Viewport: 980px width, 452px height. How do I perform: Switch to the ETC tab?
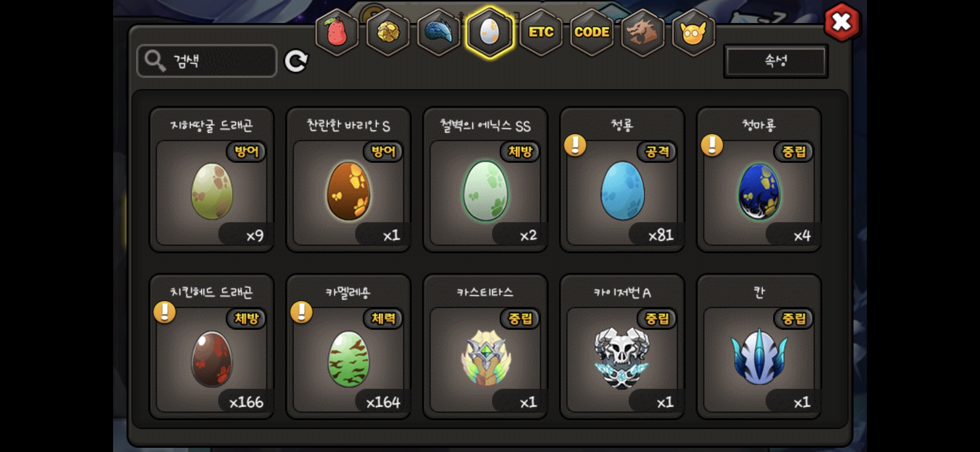click(x=541, y=32)
